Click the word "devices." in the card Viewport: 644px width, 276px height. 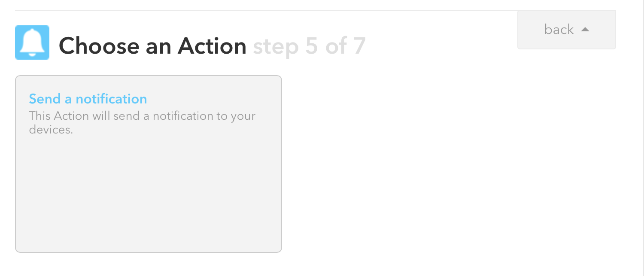tap(51, 130)
